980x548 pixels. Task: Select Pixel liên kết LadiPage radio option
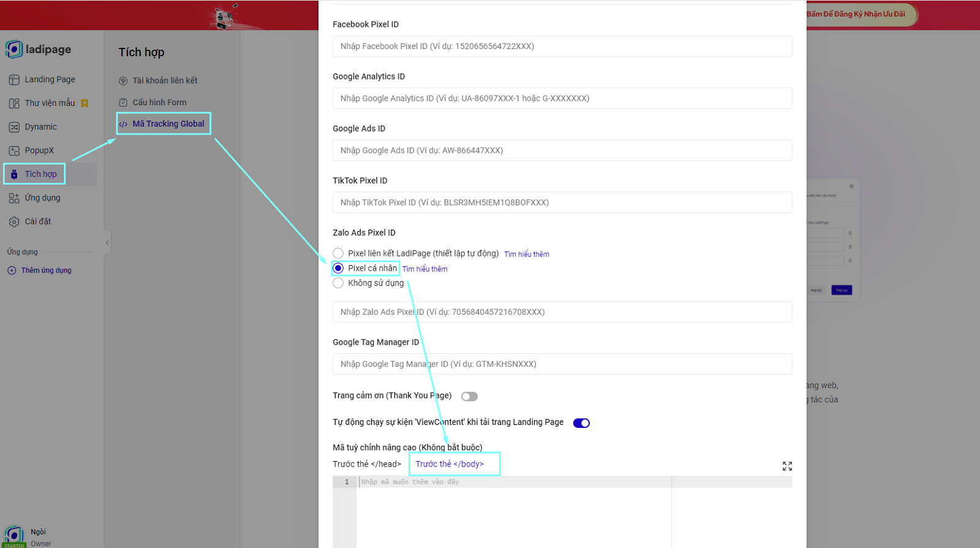(x=338, y=253)
